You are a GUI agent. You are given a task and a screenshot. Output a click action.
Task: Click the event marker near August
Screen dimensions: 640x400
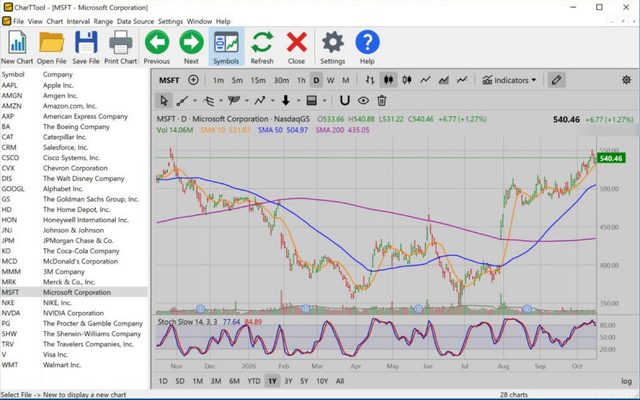tap(527, 309)
